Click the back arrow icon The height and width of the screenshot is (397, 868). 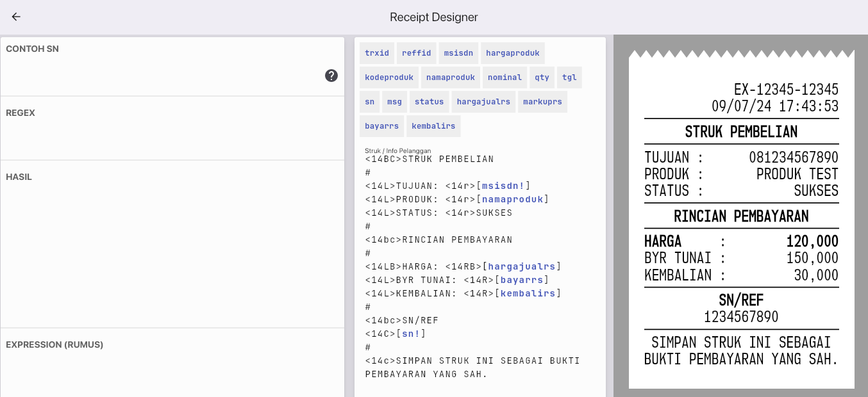click(x=16, y=17)
